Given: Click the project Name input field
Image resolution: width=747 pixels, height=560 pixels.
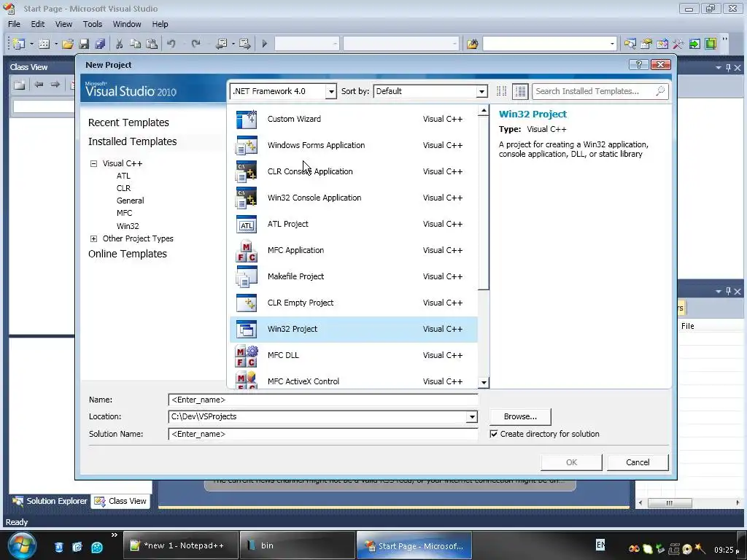Looking at the screenshot, I should [323, 400].
